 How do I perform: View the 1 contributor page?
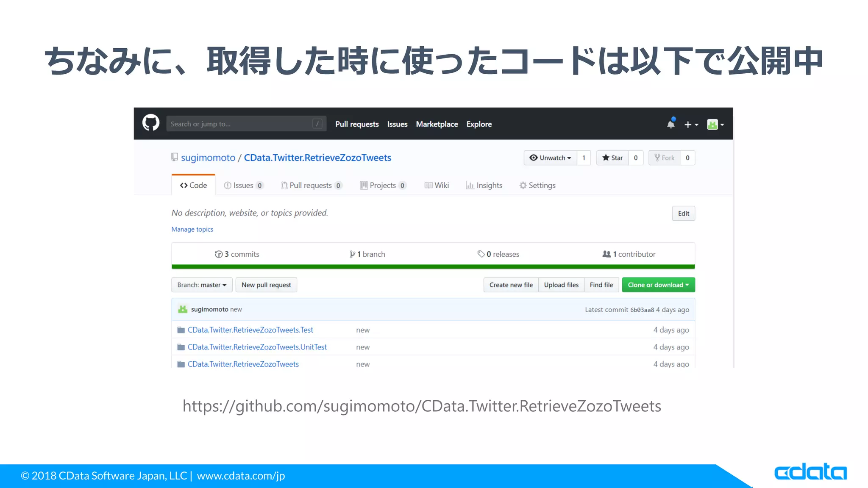pos(629,254)
